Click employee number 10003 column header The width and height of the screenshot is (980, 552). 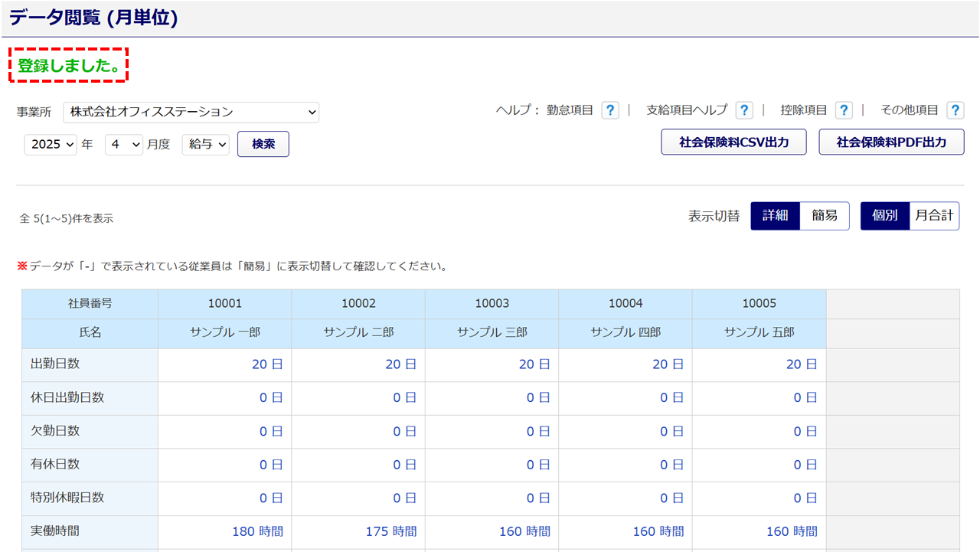point(492,304)
